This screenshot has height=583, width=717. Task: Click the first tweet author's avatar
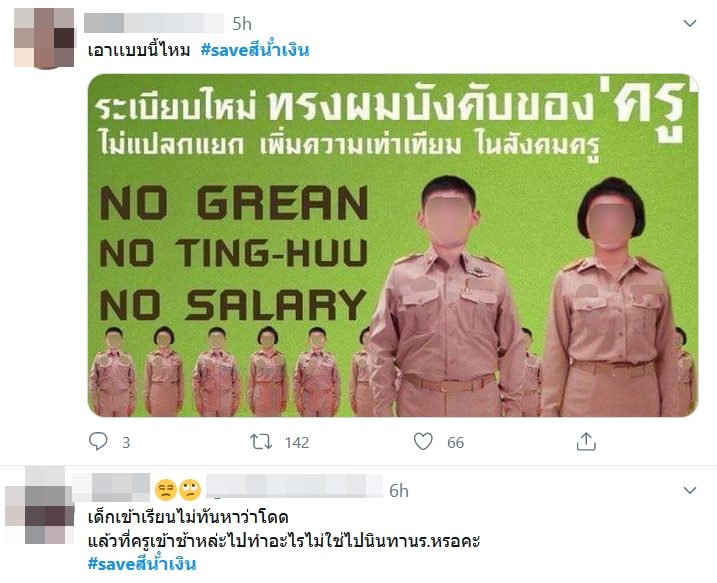[x=44, y=38]
